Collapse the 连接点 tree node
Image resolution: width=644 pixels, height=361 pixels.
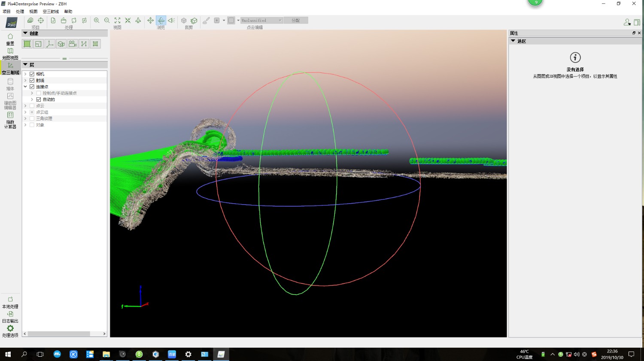coord(25,87)
